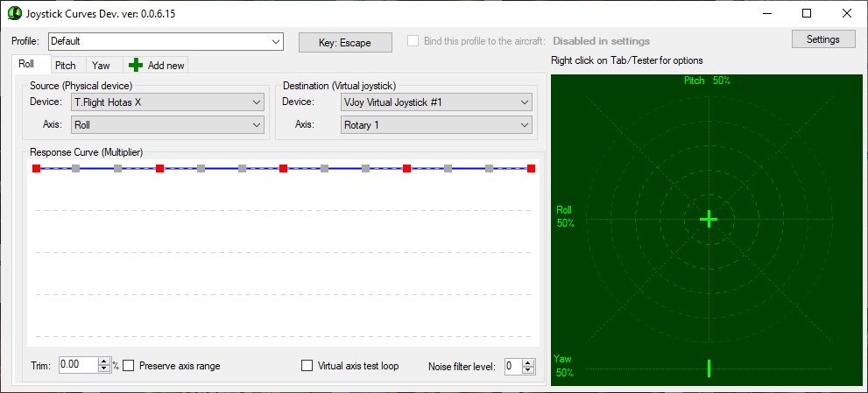The height and width of the screenshot is (393, 868).
Task: Increase Trim value with up arrow
Action: click(x=104, y=361)
